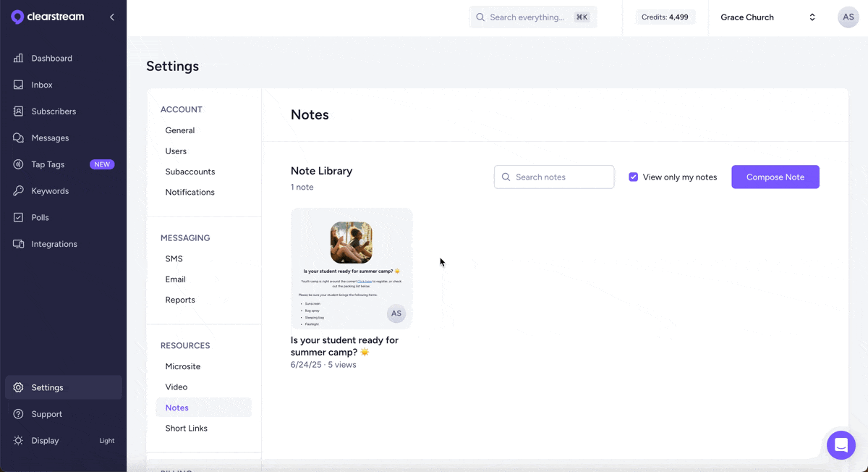Open the Dashboard from the sidebar

(x=51, y=58)
